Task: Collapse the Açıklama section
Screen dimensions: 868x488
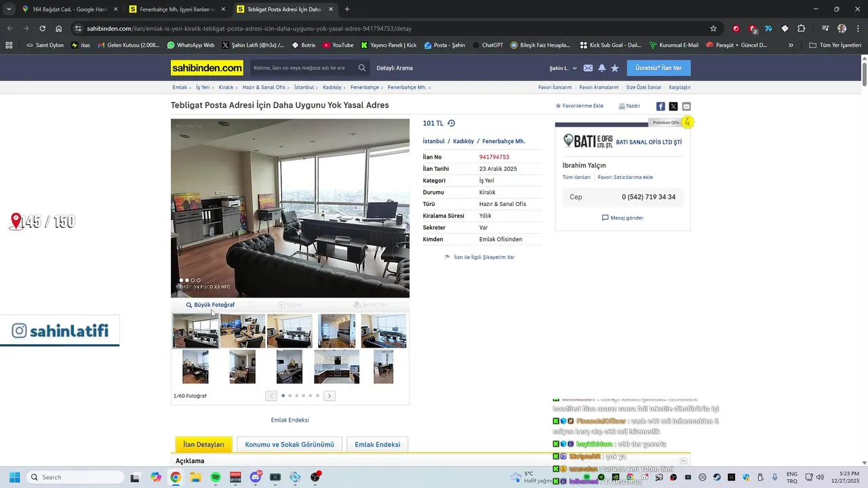Action: (x=684, y=461)
